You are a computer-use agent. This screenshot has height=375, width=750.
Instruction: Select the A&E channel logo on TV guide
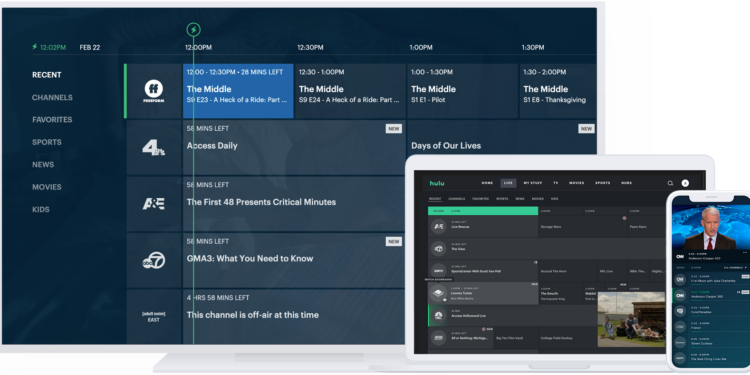coord(154,204)
